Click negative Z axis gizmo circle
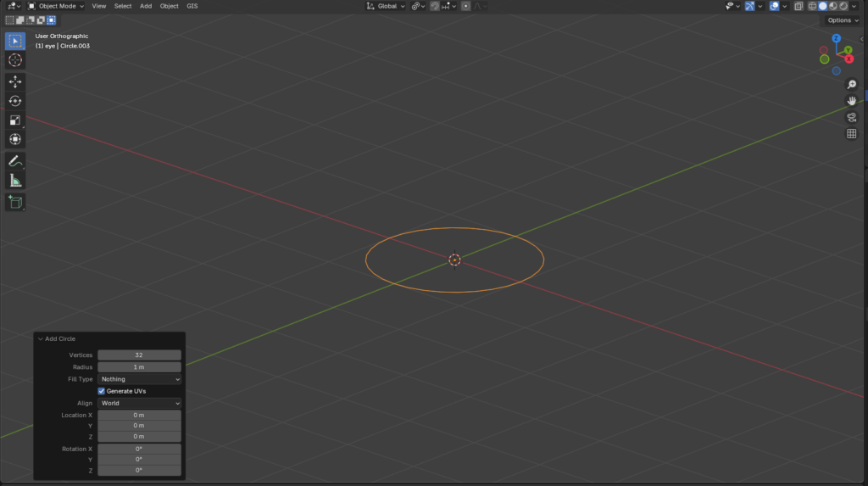Screen dimensions: 868x486 pos(837,71)
